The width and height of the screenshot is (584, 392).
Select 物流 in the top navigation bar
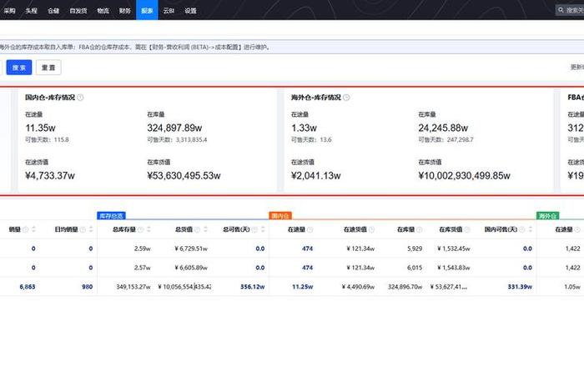click(x=103, y=11)
